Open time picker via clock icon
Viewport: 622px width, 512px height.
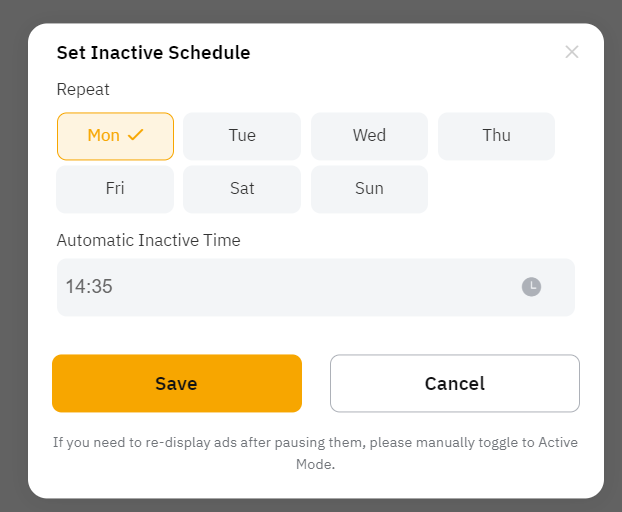(531, 287)
